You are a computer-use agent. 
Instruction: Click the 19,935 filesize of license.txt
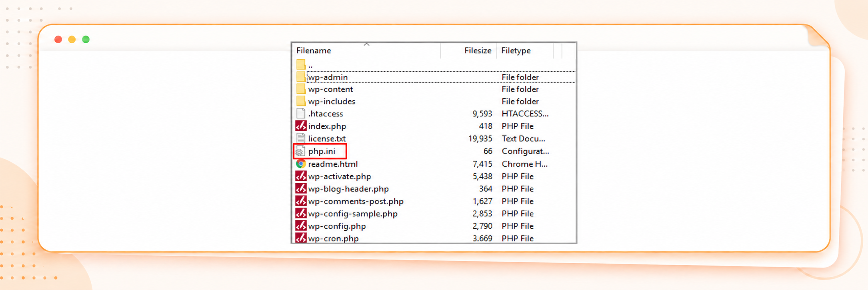pyautogui.click(x=480, y=139)
